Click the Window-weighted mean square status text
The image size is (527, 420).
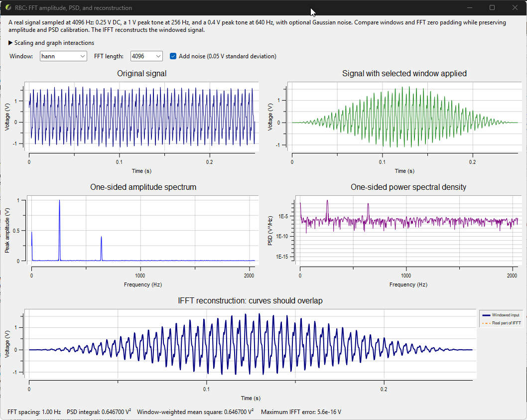[x=195, y=412]
